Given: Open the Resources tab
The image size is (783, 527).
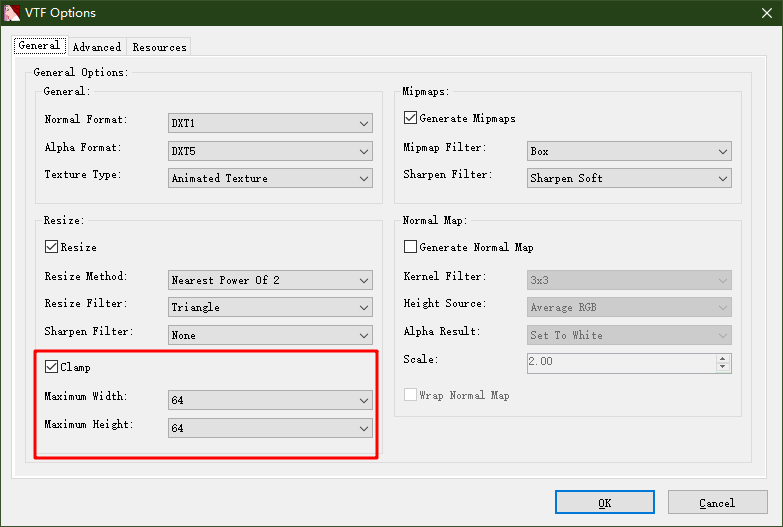Looking at the screenshot, I should point(158,47).
